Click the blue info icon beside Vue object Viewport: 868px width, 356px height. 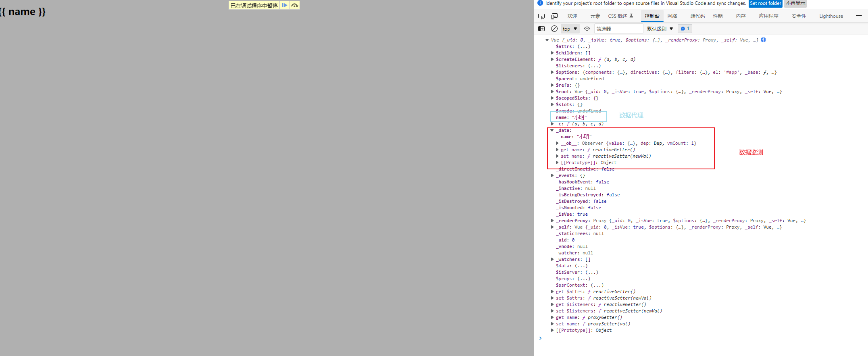[763, 40]
